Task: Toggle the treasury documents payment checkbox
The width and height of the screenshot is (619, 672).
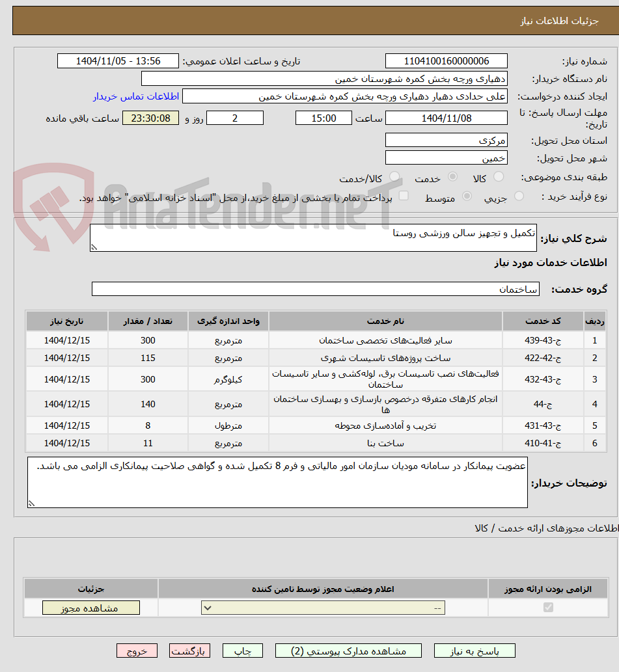Action: pos(403,196)
